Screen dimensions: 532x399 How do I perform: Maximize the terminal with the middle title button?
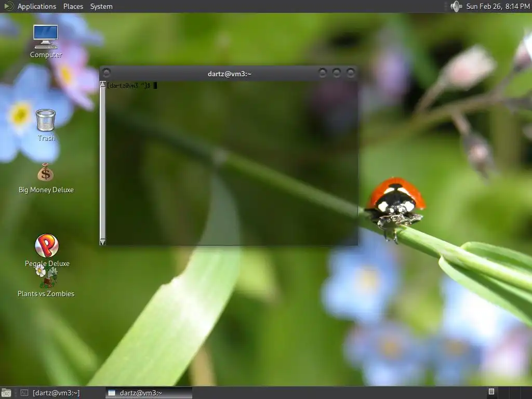tap(337, 73)
